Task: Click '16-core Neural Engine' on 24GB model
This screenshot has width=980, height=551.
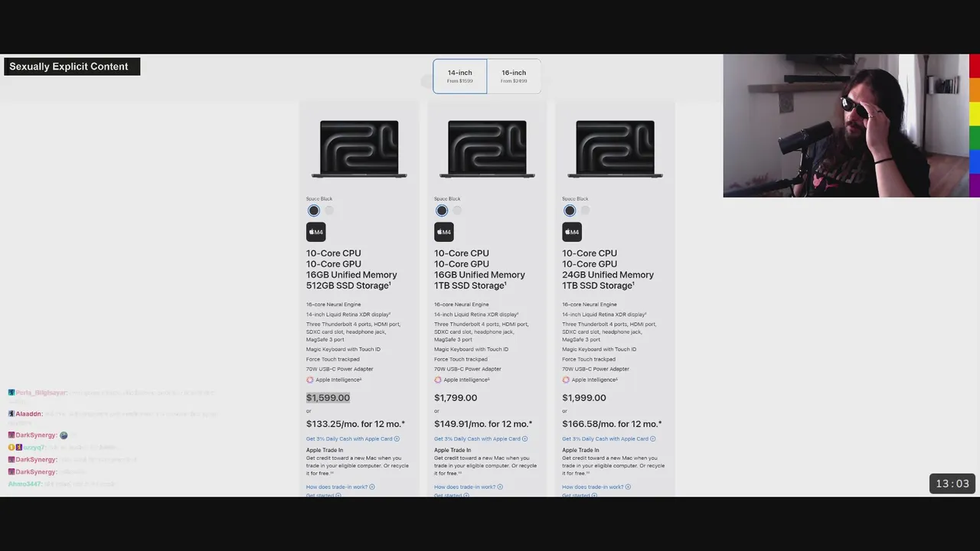Action: click(x=590, y=305)
